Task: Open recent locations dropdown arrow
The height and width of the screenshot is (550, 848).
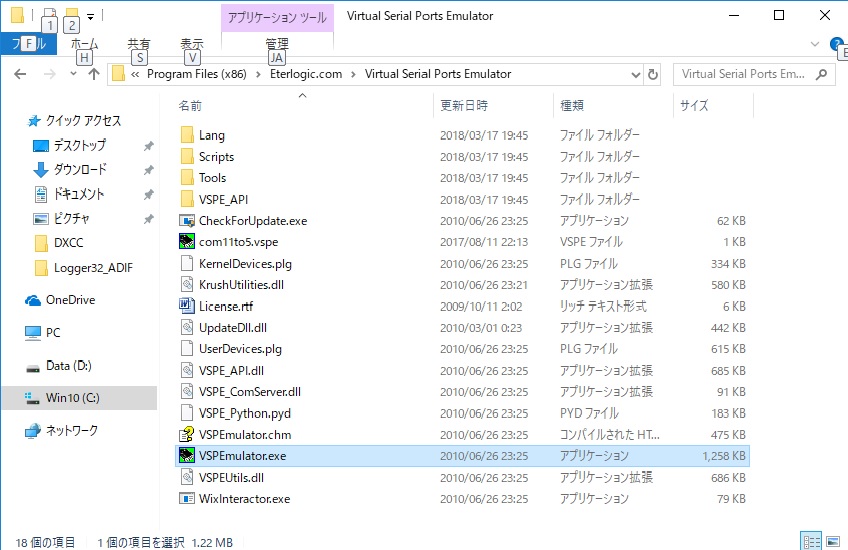Action: (x=73, y=74)
